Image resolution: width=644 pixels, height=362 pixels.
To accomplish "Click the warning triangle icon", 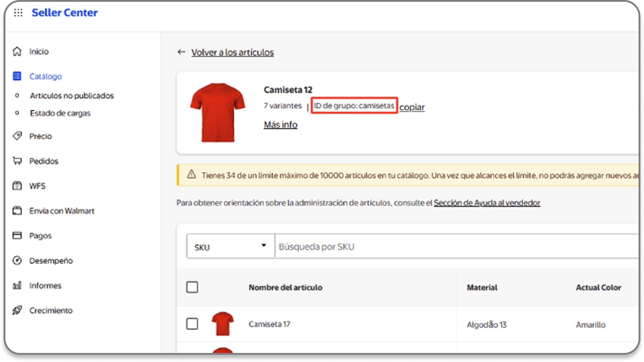I will pyautogui.click(x=191, y=175).
